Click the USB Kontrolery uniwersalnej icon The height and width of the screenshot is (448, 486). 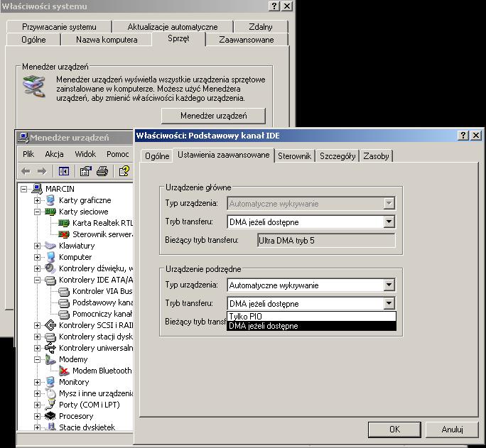tap(50, 348)
